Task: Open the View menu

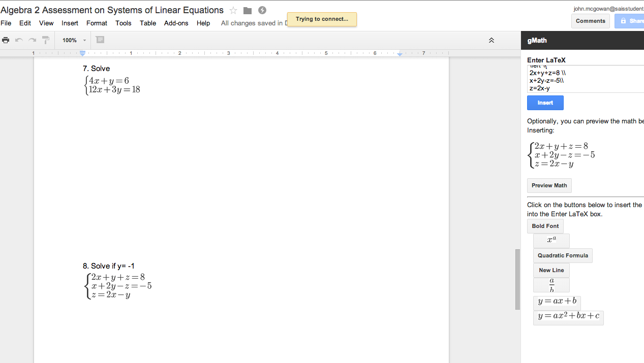Action: coord(46,23)
